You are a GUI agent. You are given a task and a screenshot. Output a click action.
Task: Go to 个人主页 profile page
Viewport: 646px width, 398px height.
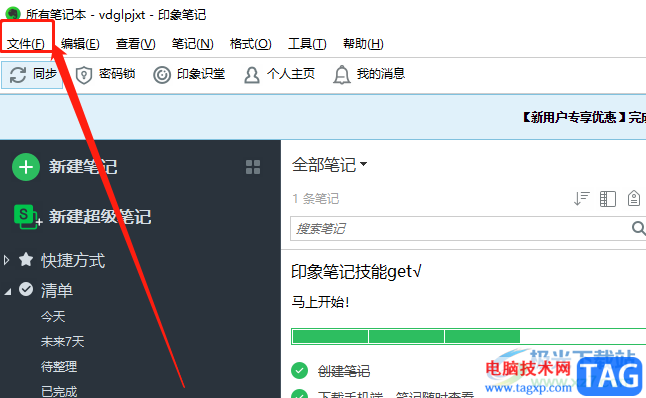coord(279,75)
